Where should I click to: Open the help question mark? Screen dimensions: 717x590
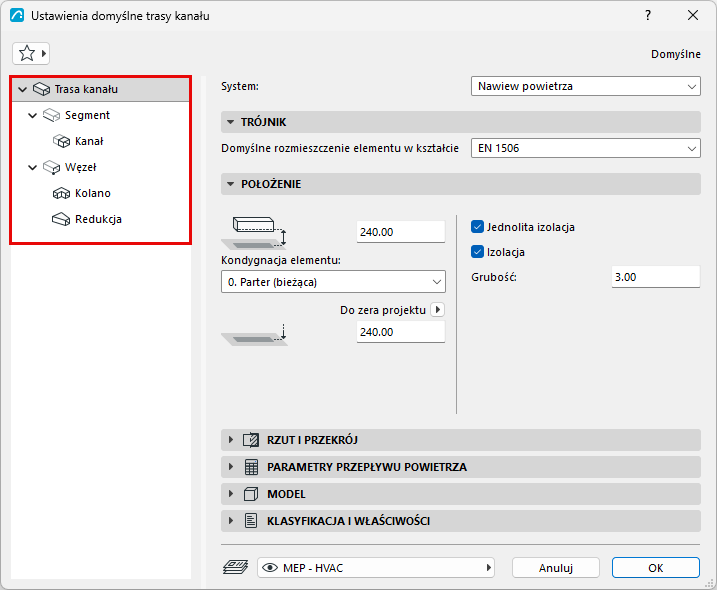(648, 15)
